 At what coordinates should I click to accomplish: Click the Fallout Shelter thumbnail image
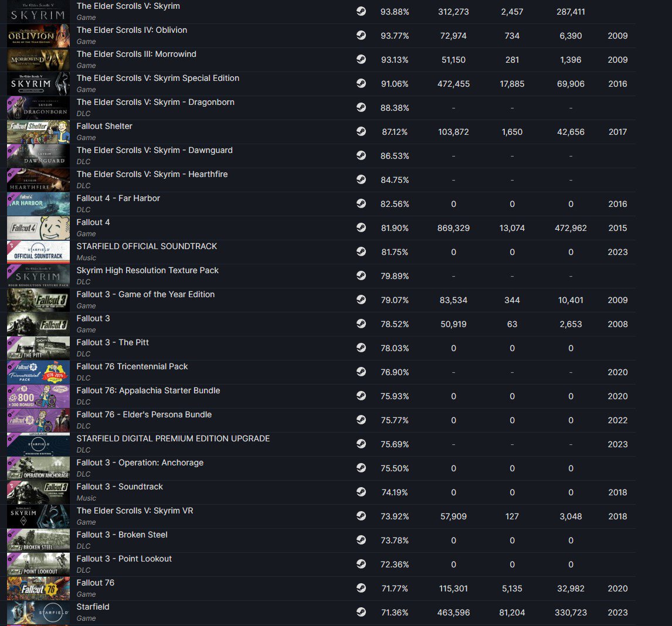pyautogui.click(x=38, y=131)
